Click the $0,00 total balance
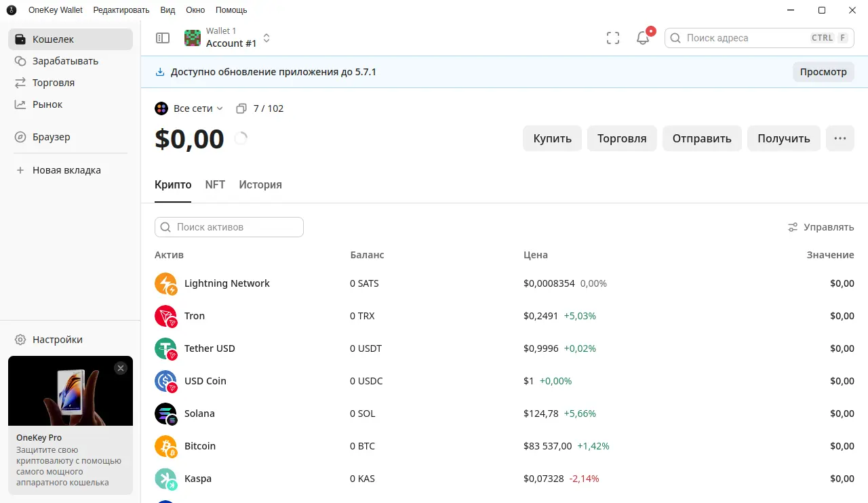 (189, 139)
